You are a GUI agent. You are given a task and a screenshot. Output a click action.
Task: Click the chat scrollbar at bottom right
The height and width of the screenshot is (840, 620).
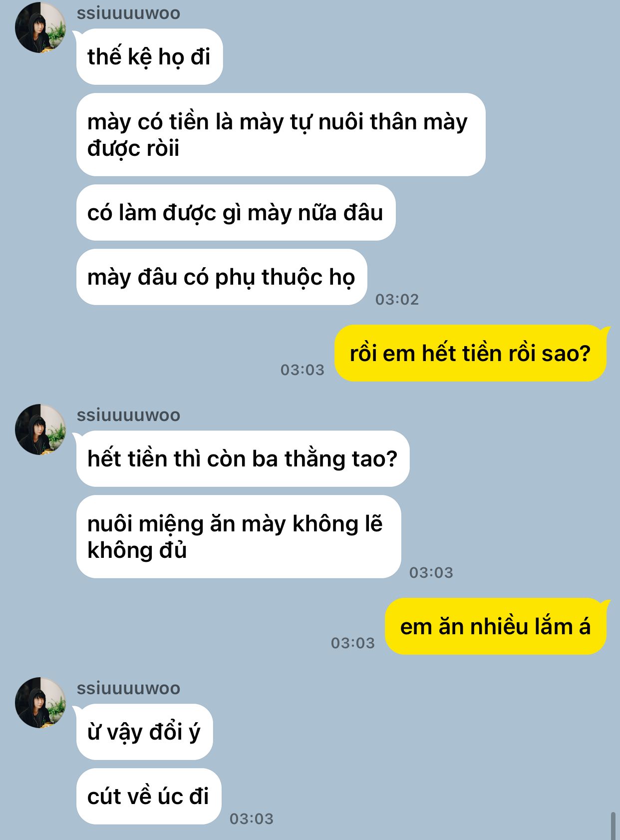pyautogui.click(x=613, y=826)
